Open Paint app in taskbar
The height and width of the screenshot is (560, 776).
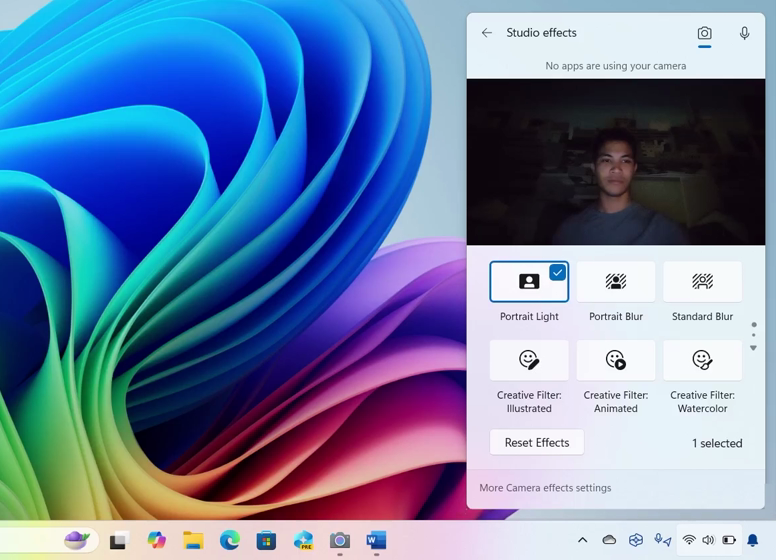pyautogui.click(x=303, y=540)
